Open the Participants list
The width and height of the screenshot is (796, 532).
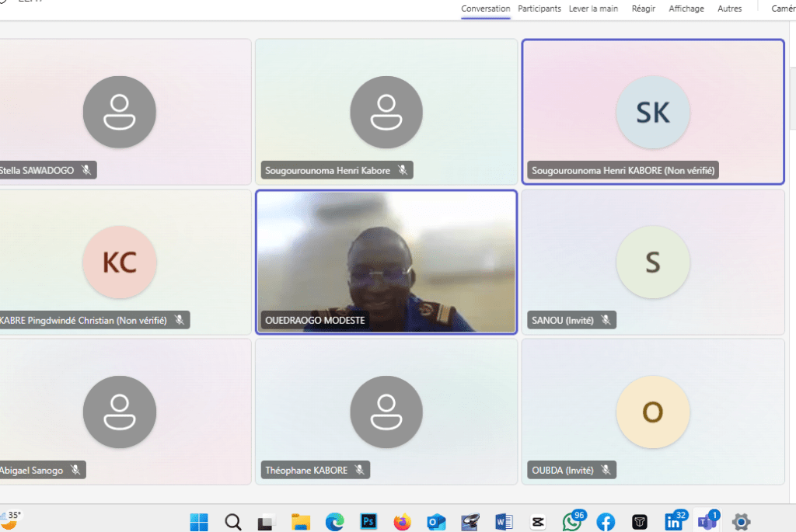(x=539, y=9)
